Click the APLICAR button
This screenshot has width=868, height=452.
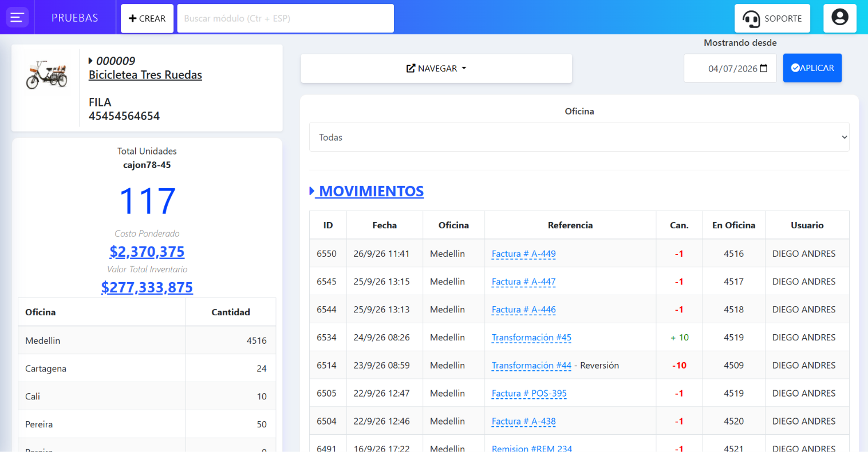pyautogui.click(x=812, y=68)
